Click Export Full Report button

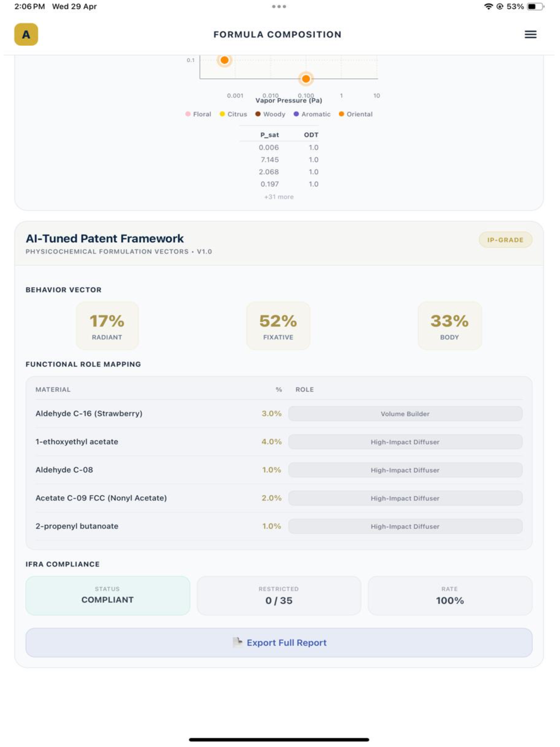coord(279,642)
